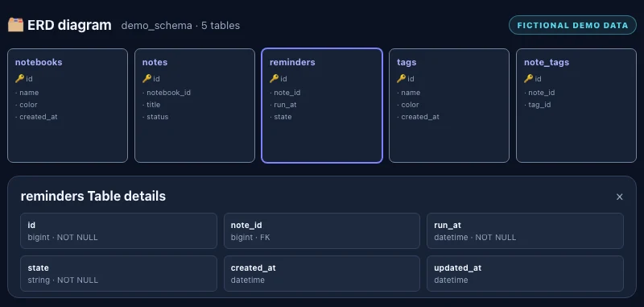Click the 'ERD diagram' title text
Image resolution: width=644 pixels, height=307 pixels.
coord(69,25)
